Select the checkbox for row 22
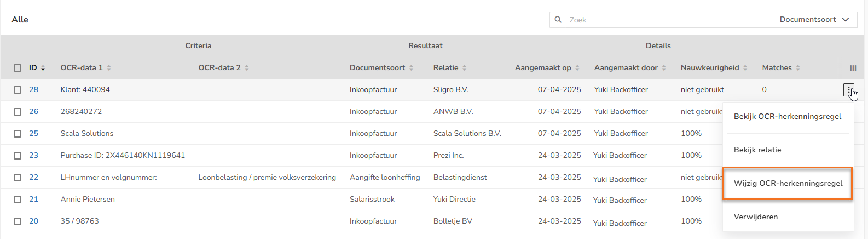Image resolution: width=868 pixels, height=239 pixels. pyautogui.click(x=18, y=178)
